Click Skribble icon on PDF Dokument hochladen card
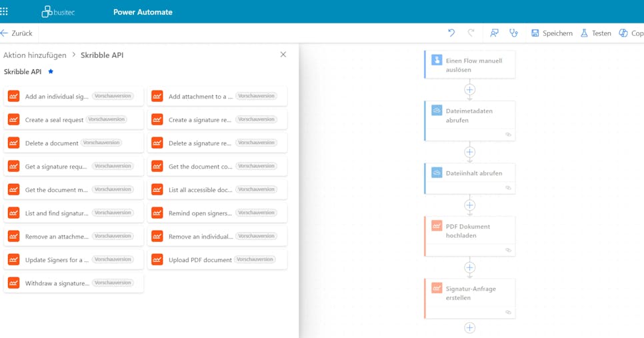 click(x=437, y=226)
